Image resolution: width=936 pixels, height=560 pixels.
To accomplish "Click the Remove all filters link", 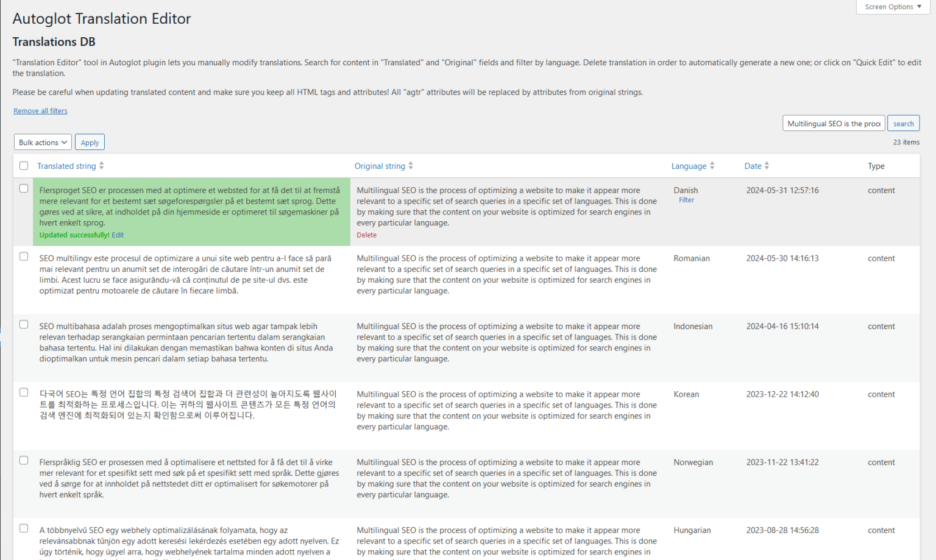I will pos(40,110).
